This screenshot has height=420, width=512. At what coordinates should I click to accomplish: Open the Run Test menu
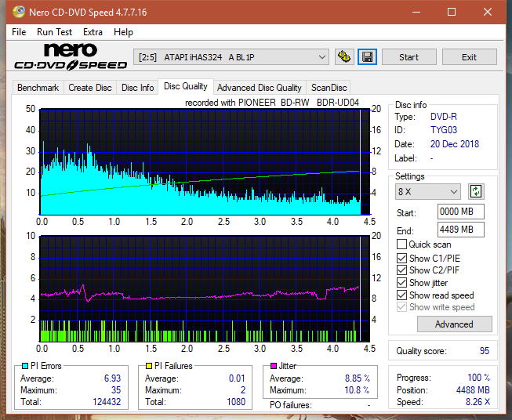(x=54, y=32)
